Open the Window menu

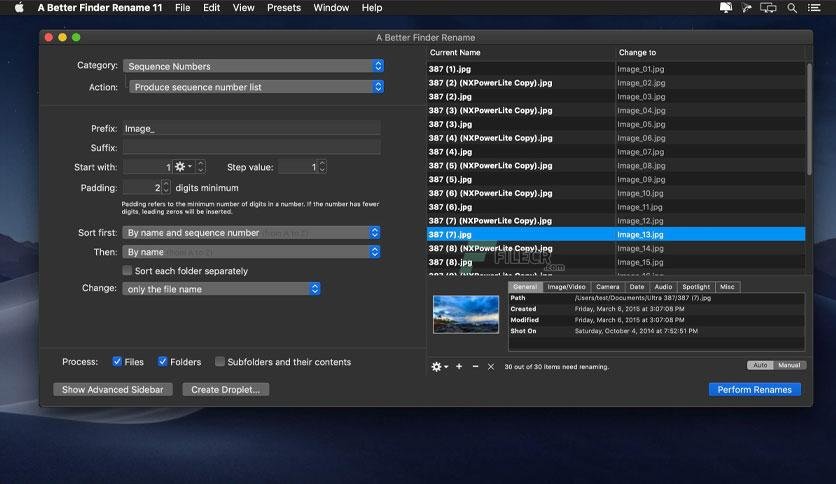tap(331, 7)
